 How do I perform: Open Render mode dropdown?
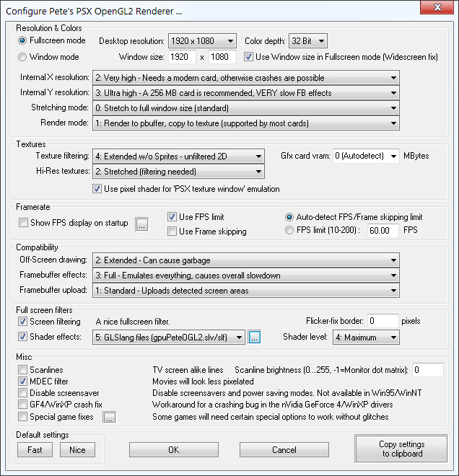click(x=246, y=123)
